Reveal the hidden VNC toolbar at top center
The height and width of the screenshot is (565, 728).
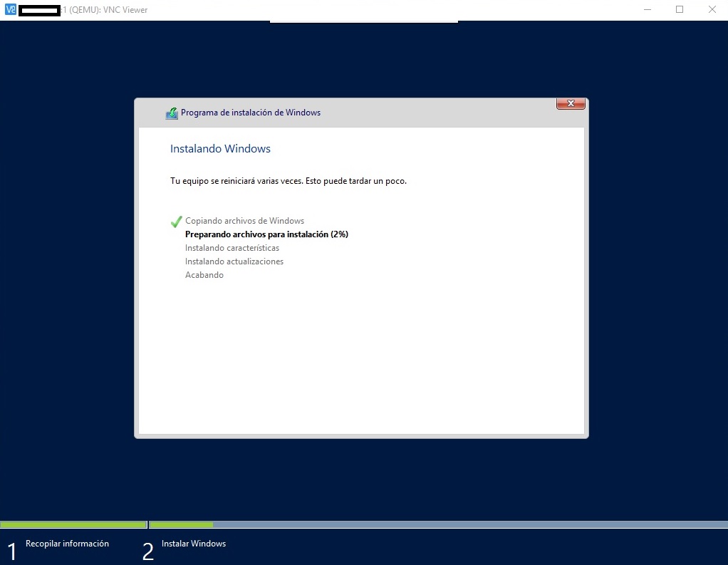click(x=363, y=21)
